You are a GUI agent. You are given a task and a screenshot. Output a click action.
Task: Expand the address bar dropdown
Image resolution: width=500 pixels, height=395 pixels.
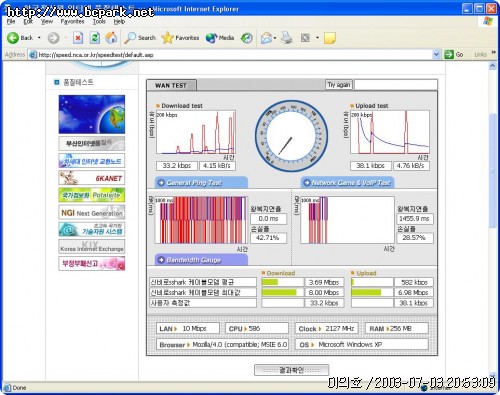pos(436,55)
